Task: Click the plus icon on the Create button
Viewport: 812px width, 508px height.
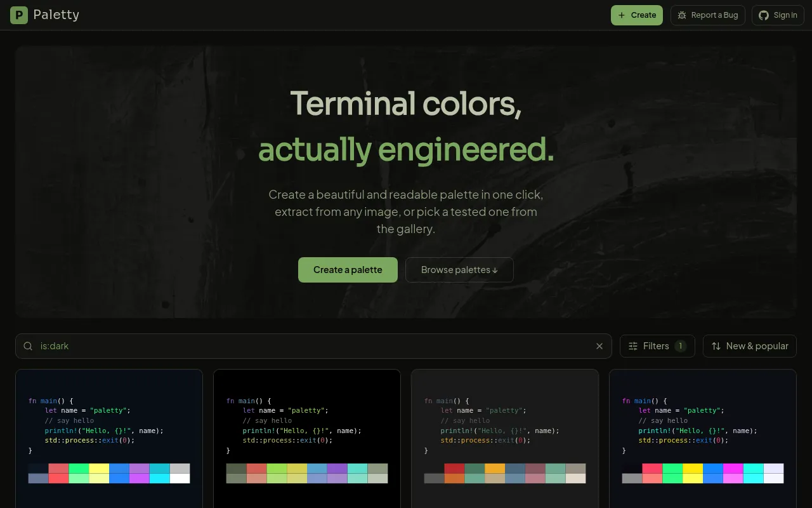Action: point(622,15)
